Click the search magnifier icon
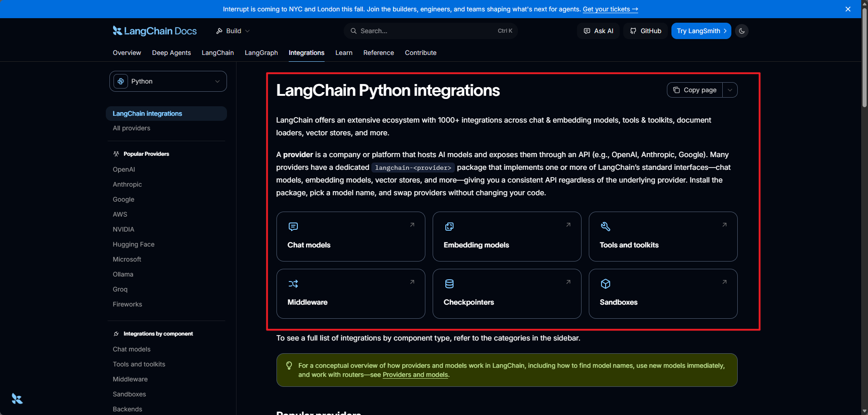 pos(353,31)
